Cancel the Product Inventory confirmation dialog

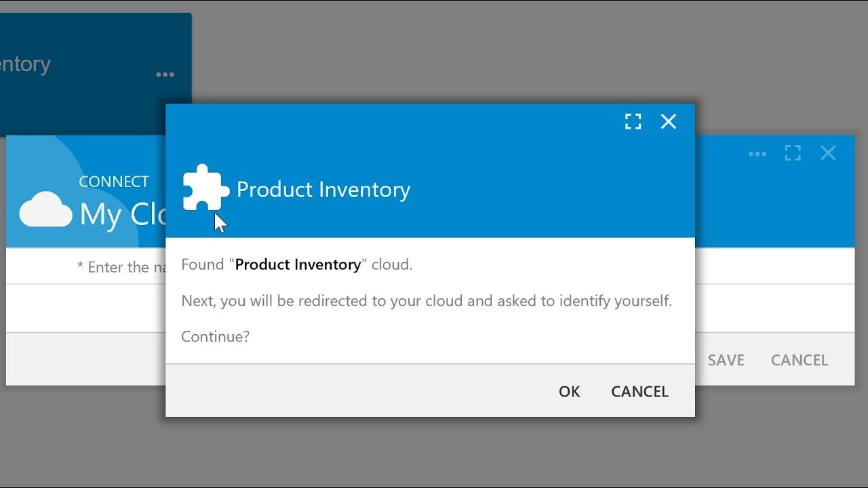[639, 391]
